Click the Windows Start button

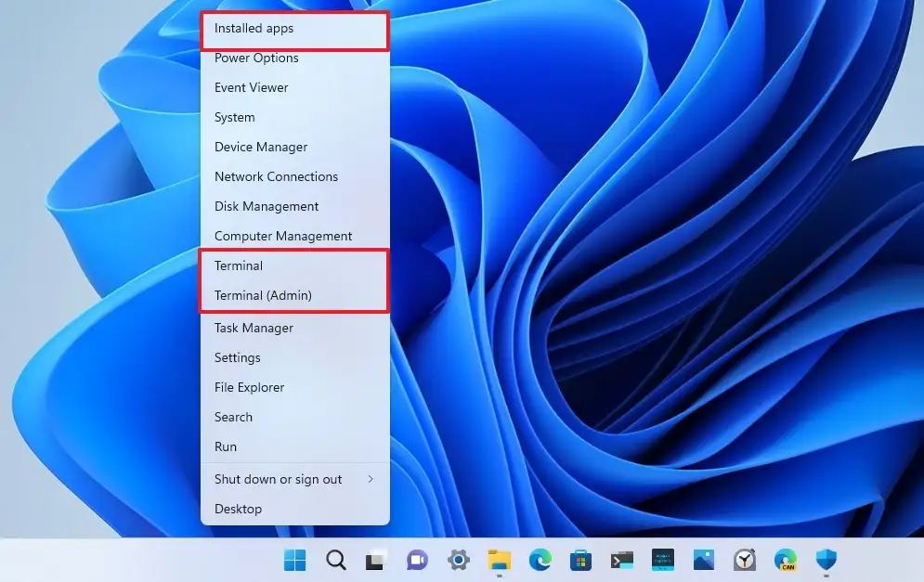coord(295,560)
